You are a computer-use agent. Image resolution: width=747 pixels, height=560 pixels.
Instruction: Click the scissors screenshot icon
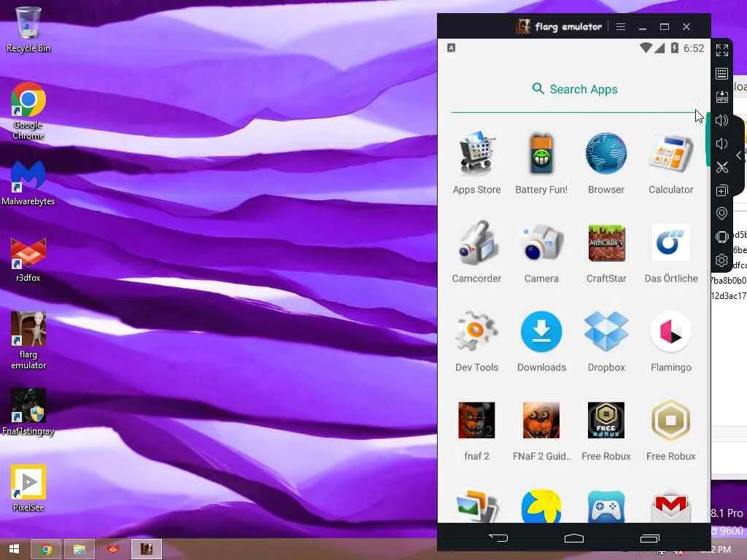pos(721,167)
